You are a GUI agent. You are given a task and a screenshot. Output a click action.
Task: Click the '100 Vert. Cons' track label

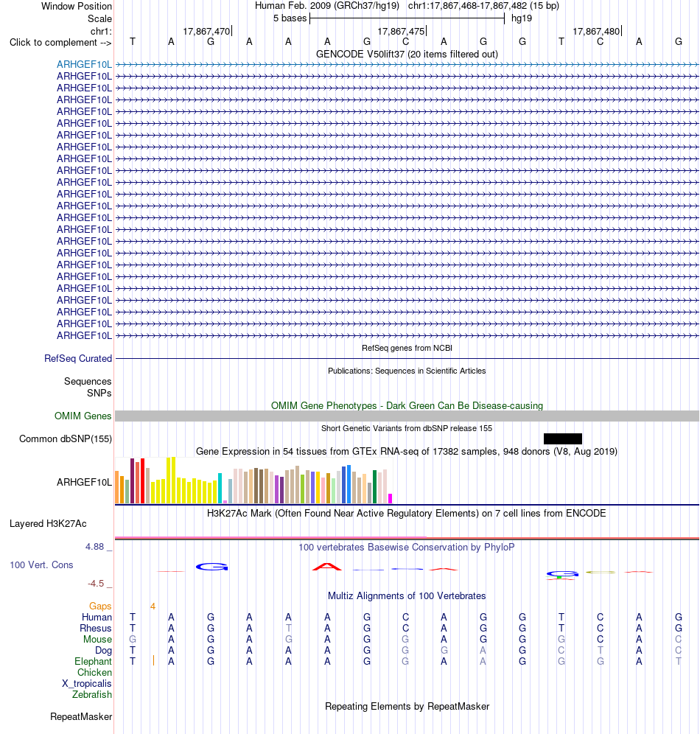click(x=42, y=565)
